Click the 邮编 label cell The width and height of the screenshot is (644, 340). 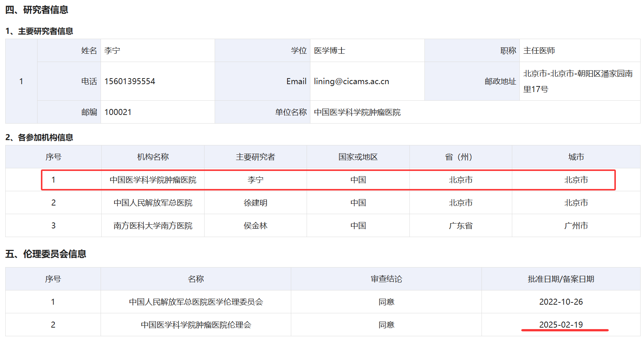(69, 112)
